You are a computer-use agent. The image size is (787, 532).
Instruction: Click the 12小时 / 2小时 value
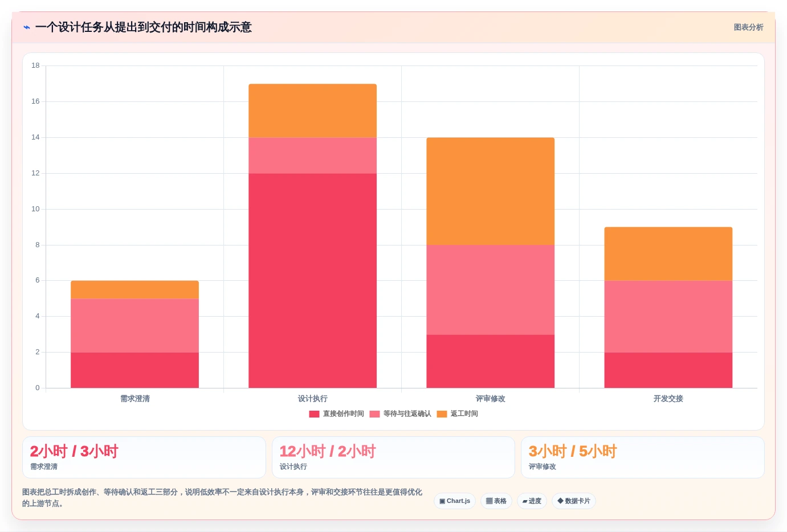point(328,452)
